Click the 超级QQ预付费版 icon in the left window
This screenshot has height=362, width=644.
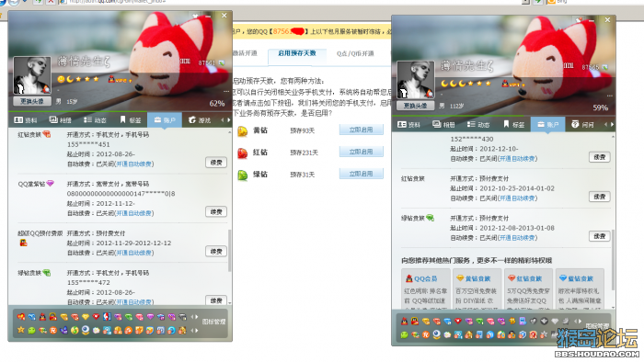pos(23,243)
